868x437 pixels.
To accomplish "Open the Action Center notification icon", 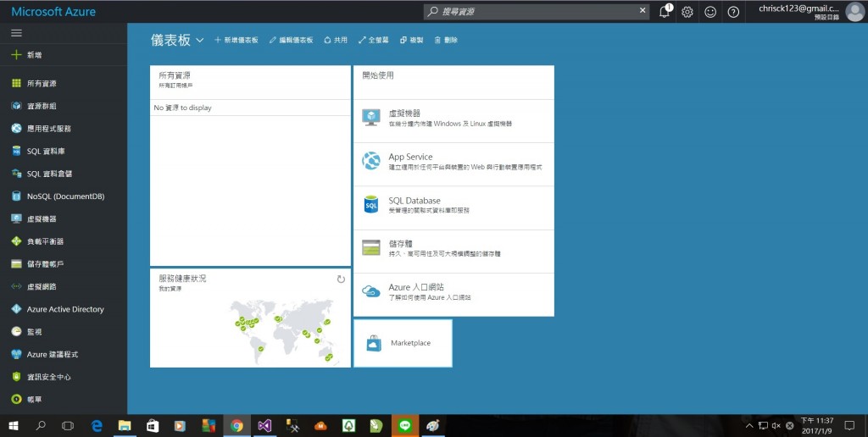I will point(849,426).
